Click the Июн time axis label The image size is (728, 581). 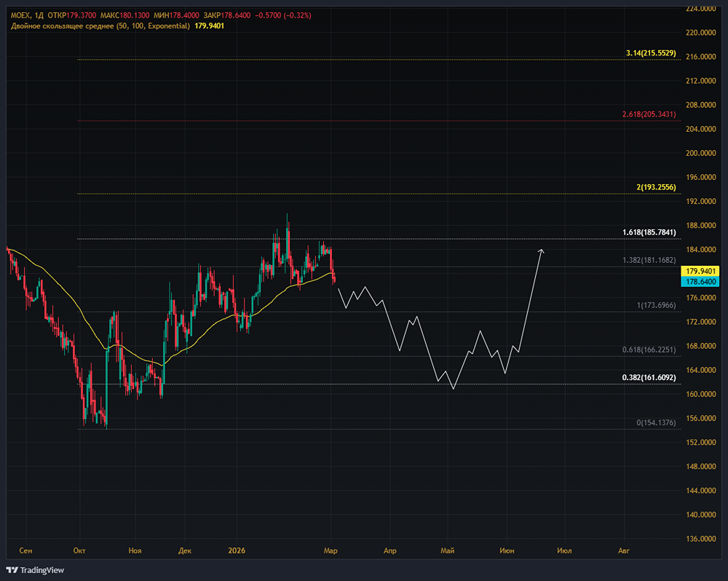[x=507, y=551]
